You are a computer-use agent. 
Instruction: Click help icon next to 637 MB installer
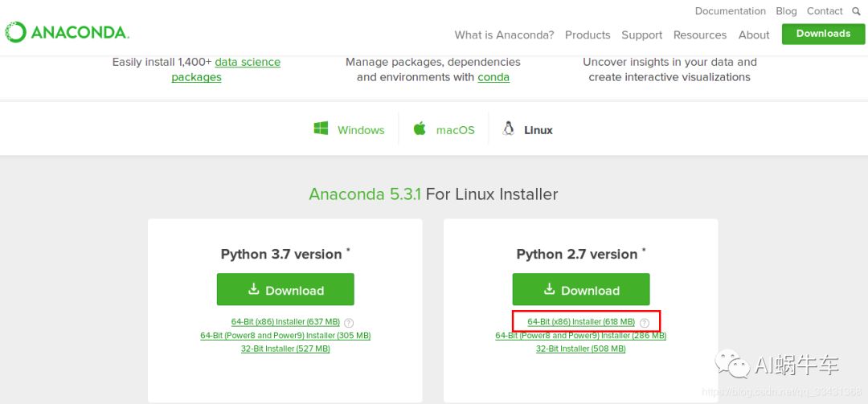(x=349, y=323)
